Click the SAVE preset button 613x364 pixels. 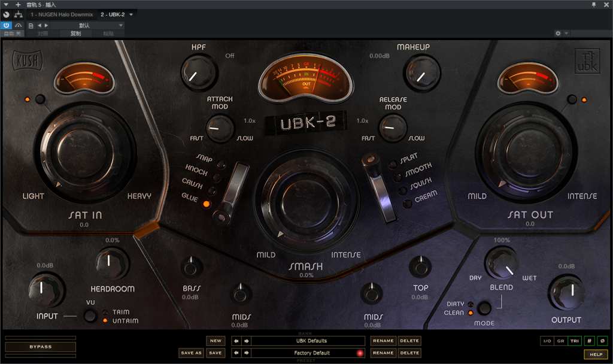tap(216, 353)
